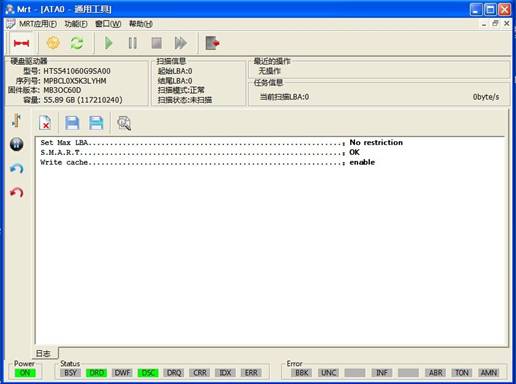Click the BBK error indicator
The height and width of the screenshot is (384, 516).
click(302, 373)
